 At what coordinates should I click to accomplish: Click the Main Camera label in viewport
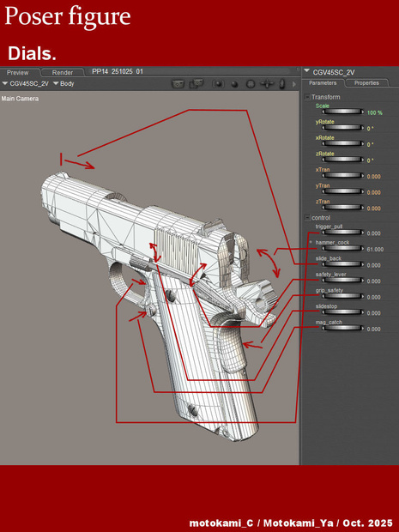(x=20, y=99)
